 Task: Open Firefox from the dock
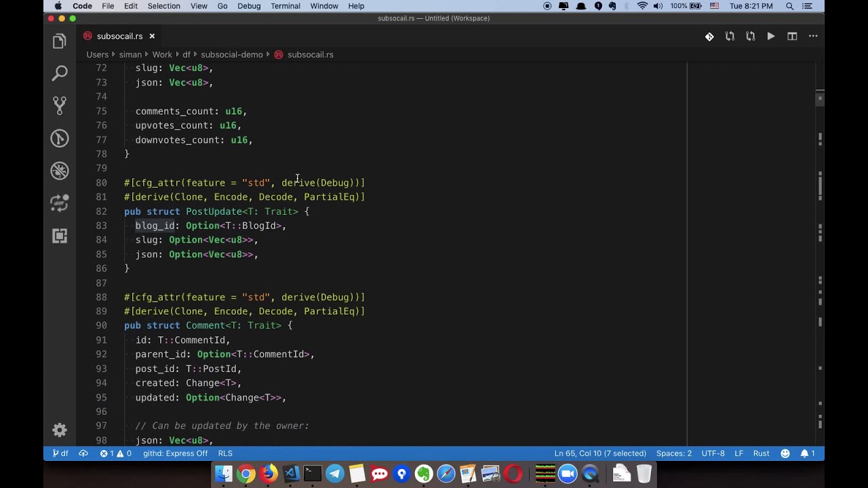pyautogui.click(x=269, y=474)
